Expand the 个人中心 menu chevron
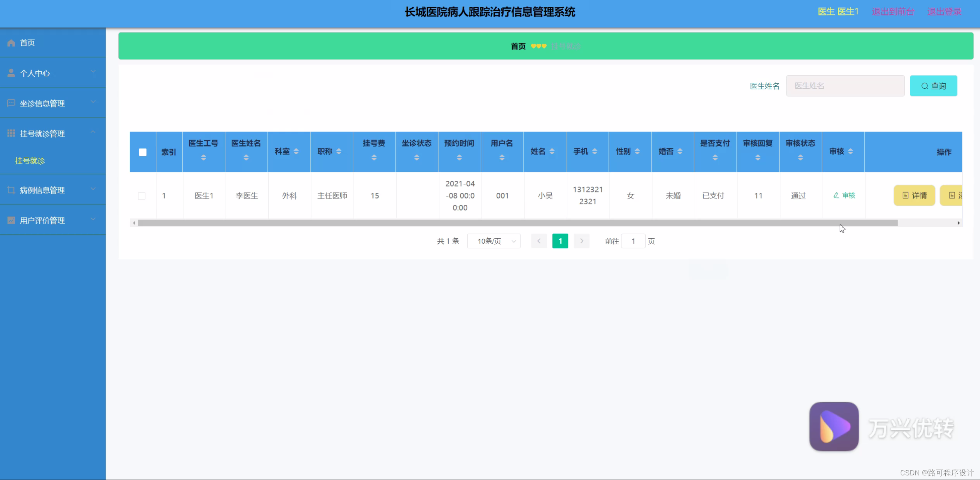Screen dimensions: 980x480 coord(93,72)
